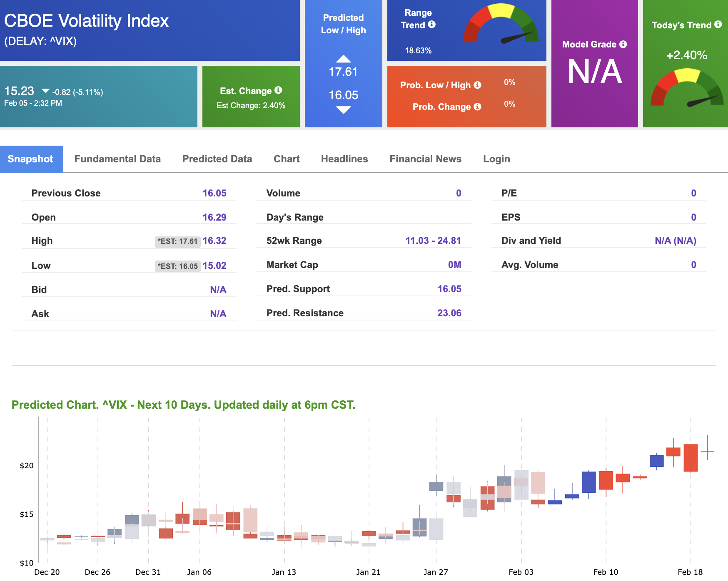Click Market Cap value 0M
The width and height of the screenshot is (728, 581).
[455, 265]
